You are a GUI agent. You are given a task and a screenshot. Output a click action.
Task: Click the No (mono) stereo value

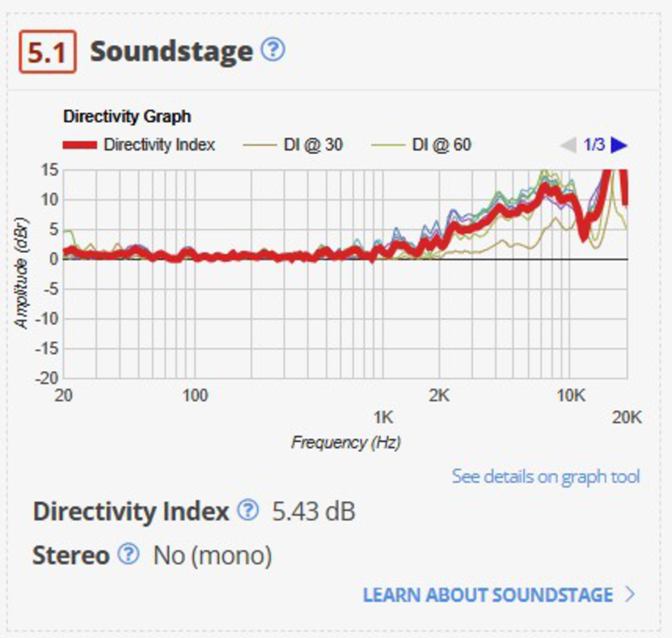[212, 555]
